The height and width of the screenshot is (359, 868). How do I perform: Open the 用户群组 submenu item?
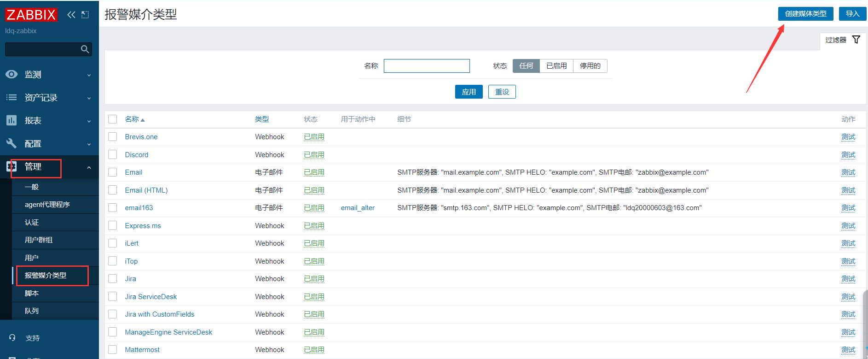(39, 240)
